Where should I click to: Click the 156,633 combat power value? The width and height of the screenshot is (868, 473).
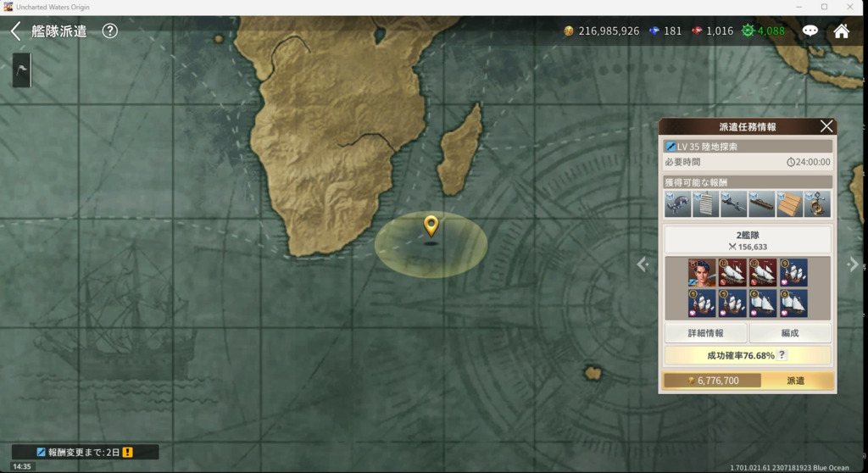pos(753,247)
